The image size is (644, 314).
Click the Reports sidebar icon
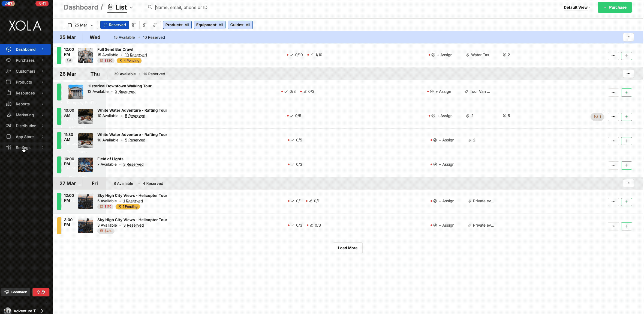point(9,104)
